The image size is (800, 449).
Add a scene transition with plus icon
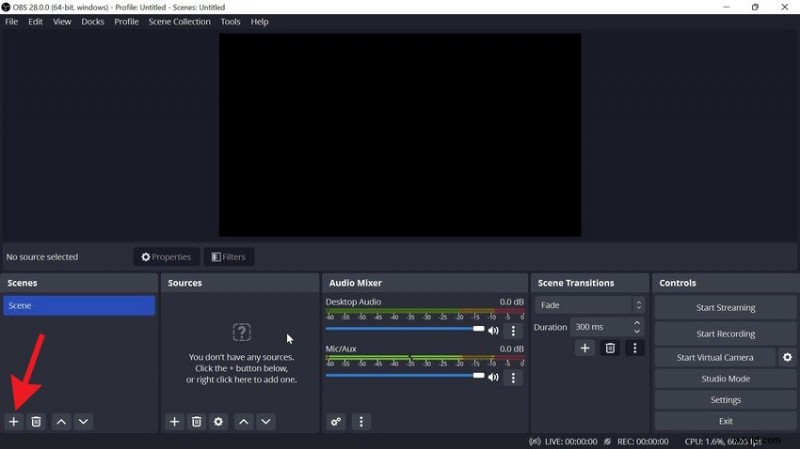point(585,348)
